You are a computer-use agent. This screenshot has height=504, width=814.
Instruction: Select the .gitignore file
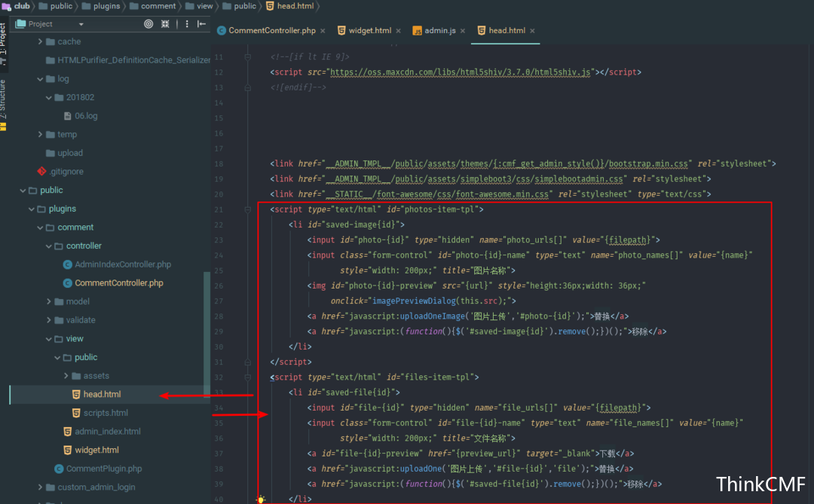tap(60, 172)
